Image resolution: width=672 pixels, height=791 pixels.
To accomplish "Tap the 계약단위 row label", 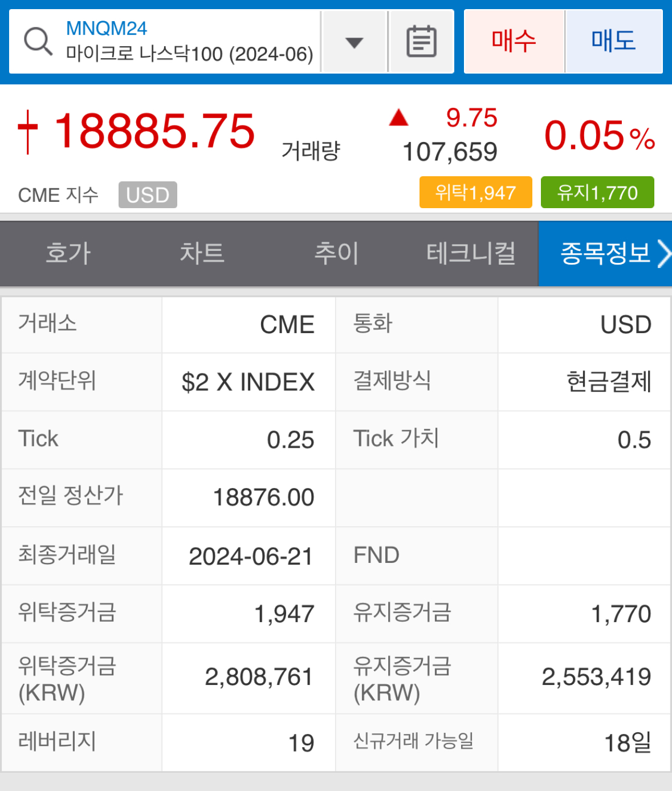I will [57, 380].
